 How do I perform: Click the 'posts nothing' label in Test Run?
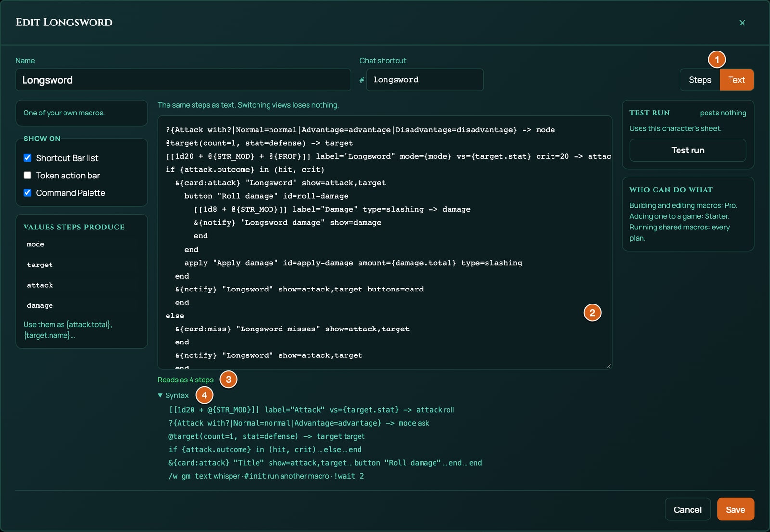[x=723, y=113]
